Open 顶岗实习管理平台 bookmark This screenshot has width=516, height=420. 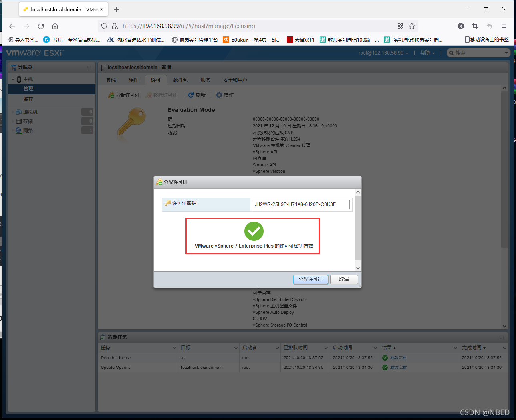pos(195,40)
